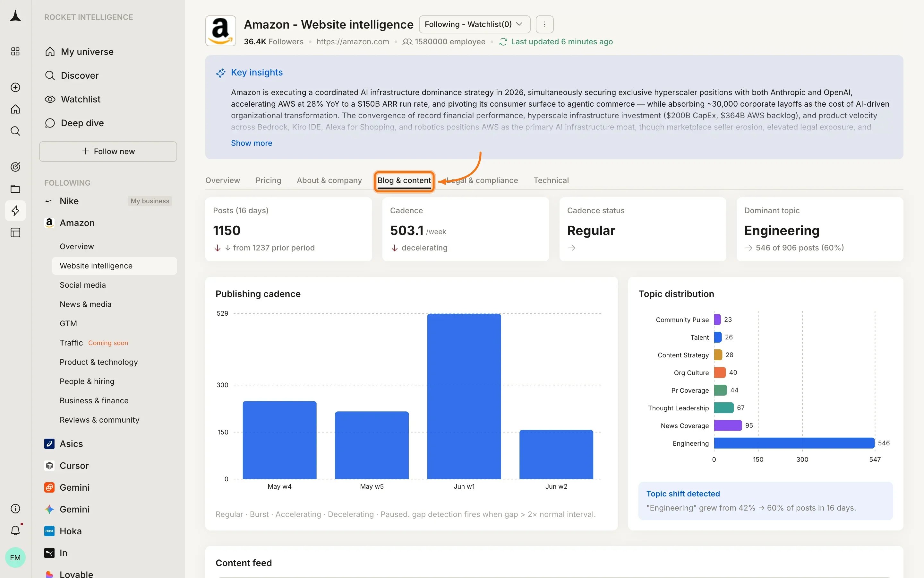The height and width of the screenshot is (578, 924).
Task: Open the dashboard grid icon in the rail
Action: pos(15,51)
